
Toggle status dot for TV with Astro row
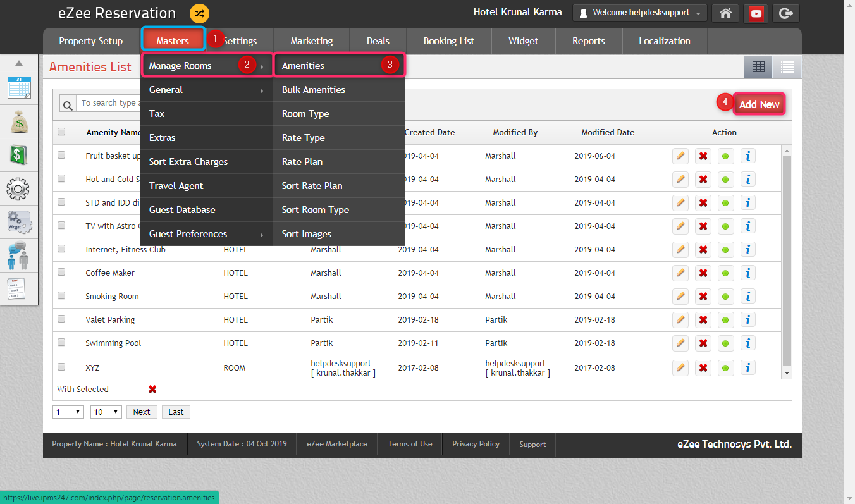click(725, 226)
